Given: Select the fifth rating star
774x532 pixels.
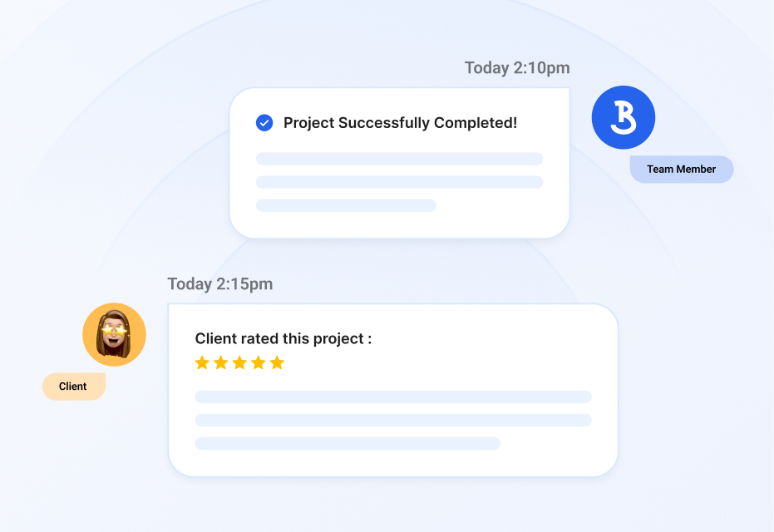Looking at the screenshot, I should [x=277, y=362].
